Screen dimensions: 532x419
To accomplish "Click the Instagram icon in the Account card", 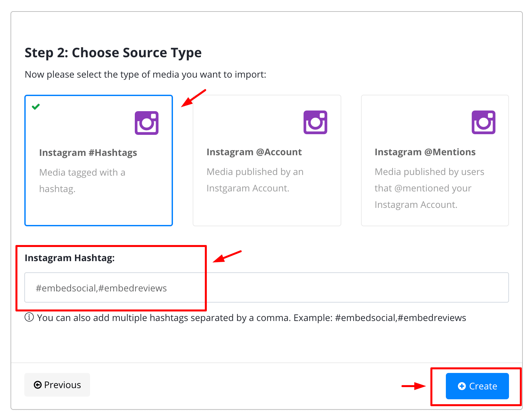I will (315, 122).
